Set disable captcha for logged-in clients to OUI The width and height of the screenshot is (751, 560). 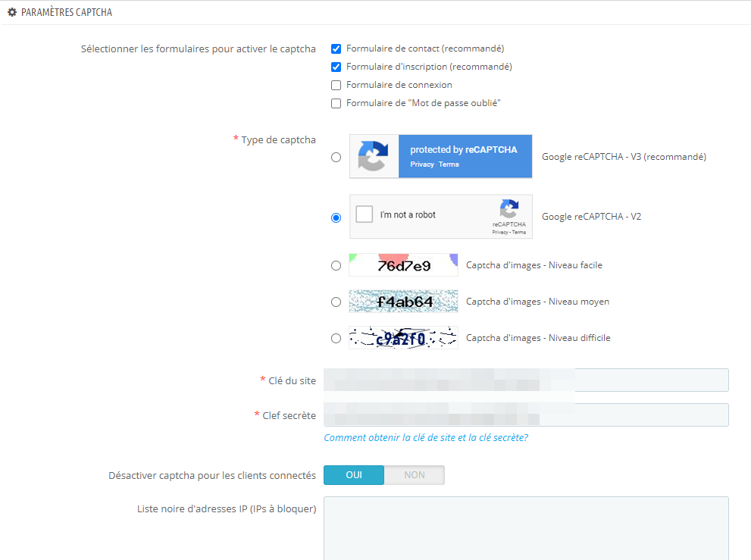point(354,474)
